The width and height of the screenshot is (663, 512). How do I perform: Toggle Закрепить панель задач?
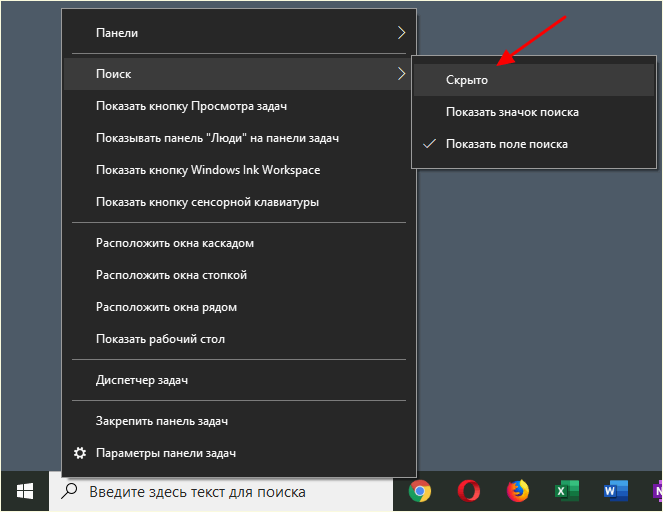click(239, 421)
